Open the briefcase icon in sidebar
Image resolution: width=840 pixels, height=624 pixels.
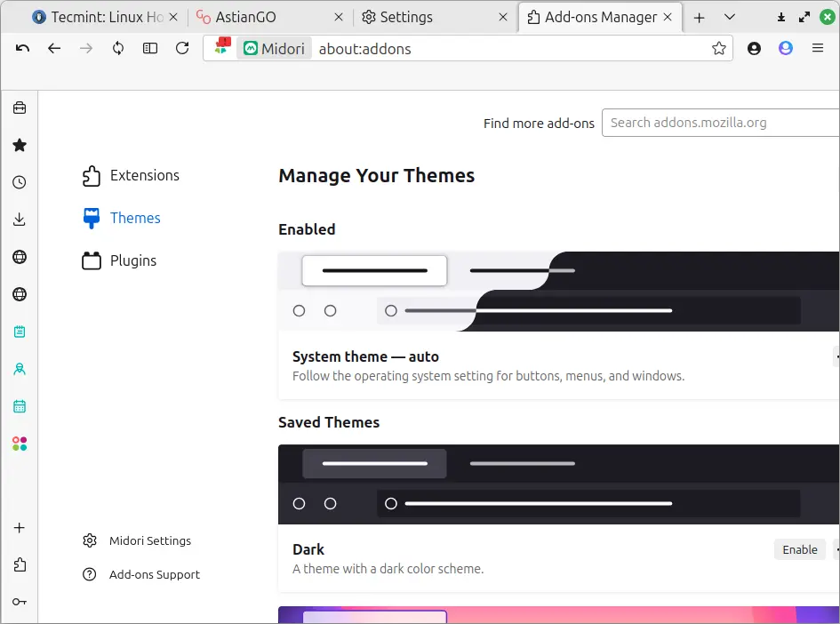point(20,108)
